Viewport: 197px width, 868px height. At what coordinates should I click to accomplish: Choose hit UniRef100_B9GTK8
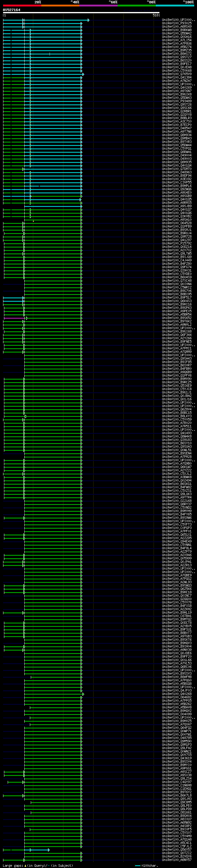(177, 94)
